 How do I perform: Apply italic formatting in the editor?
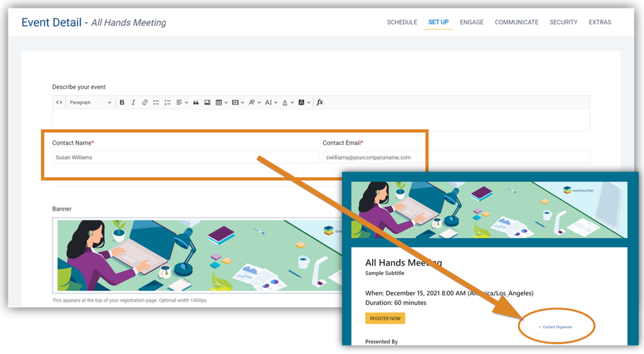(x=133, y=103)
